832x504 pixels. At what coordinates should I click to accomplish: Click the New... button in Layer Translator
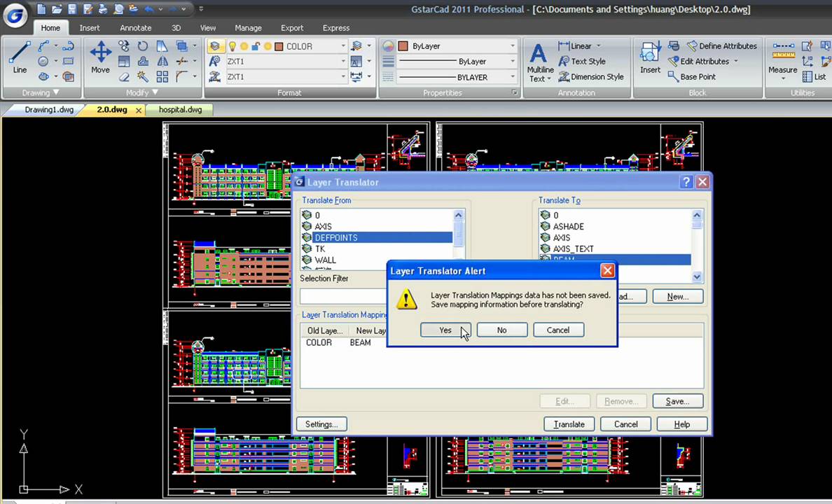point(678,297)
